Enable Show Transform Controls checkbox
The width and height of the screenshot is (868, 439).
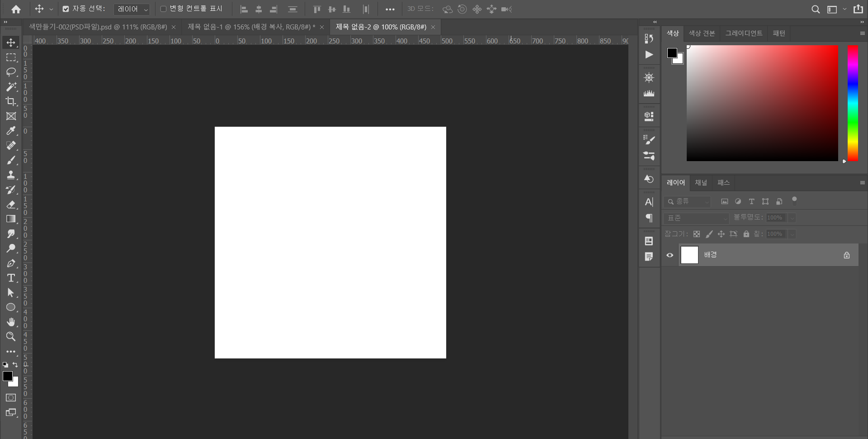(163, 9)
